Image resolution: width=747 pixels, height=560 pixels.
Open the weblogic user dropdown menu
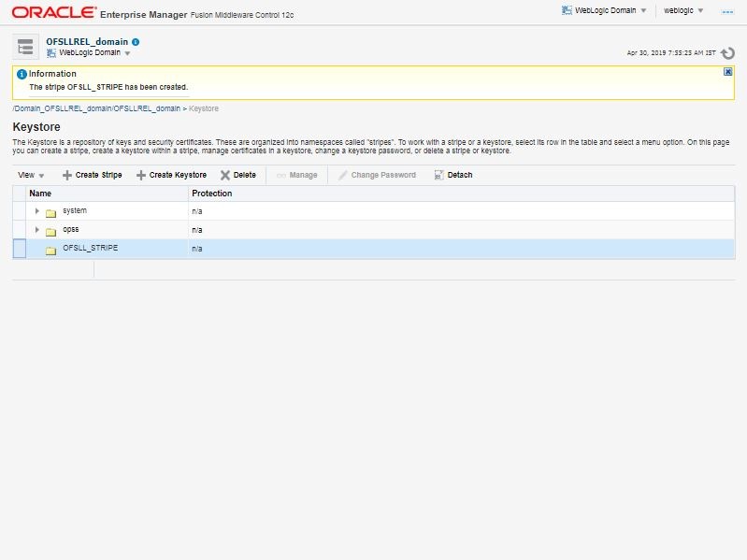(683, 10)
